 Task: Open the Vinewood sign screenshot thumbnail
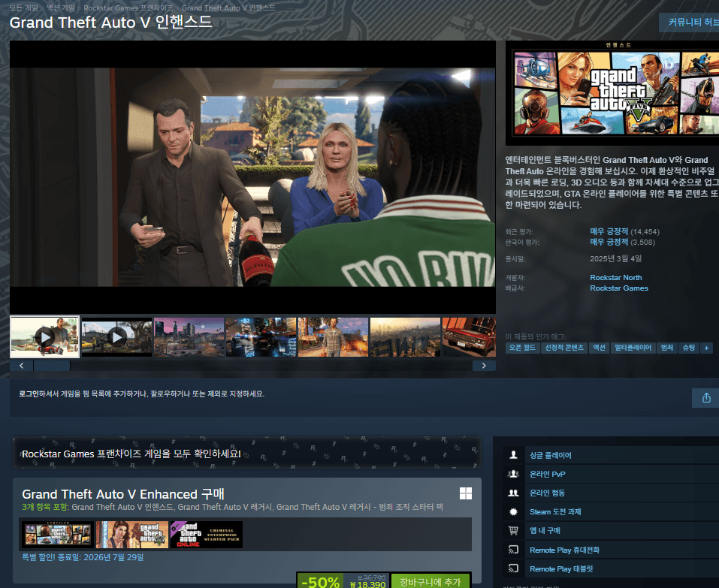click(406, 337)
